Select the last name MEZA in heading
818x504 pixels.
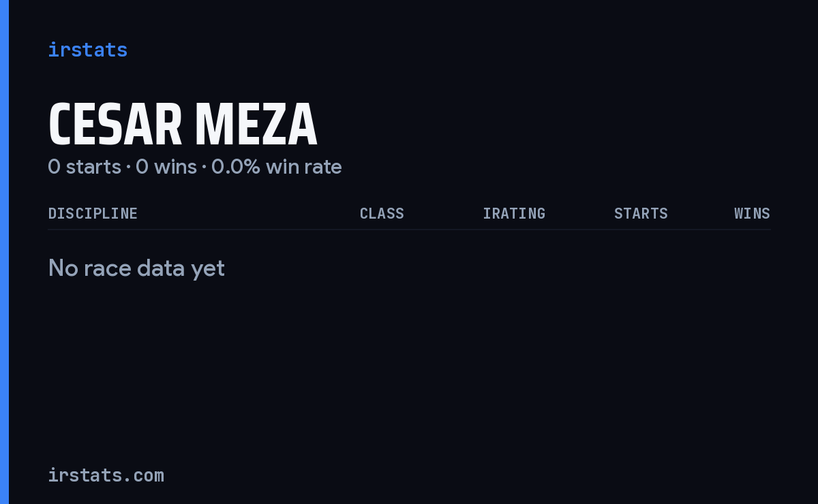pos(256,125)
